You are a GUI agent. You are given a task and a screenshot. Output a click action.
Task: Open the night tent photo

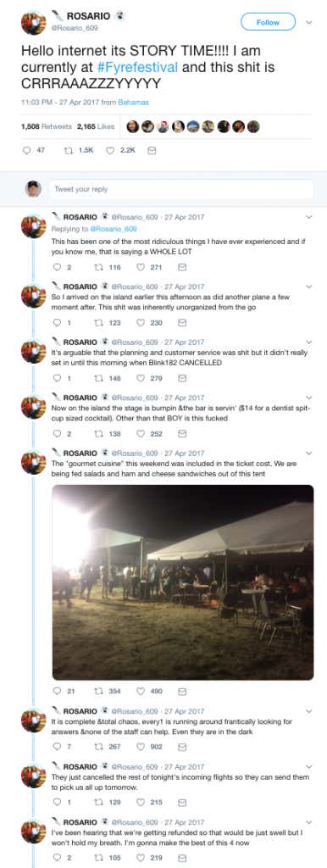[183, 582]
